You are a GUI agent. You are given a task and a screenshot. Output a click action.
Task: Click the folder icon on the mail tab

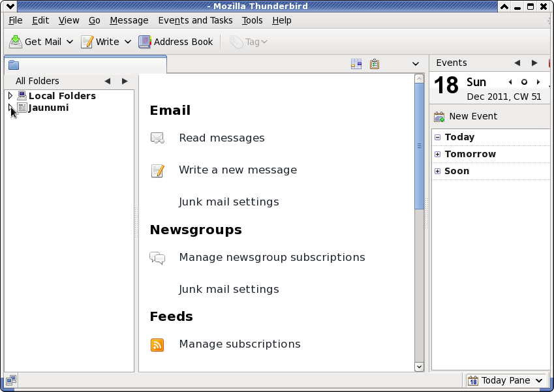tap(14, 65)
